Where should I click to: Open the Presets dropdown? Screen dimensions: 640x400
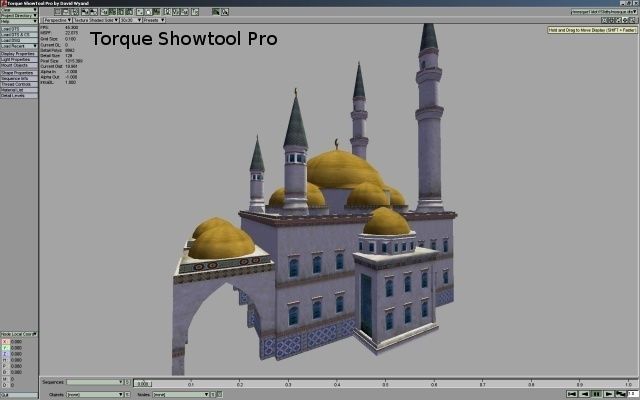point(153,20)
